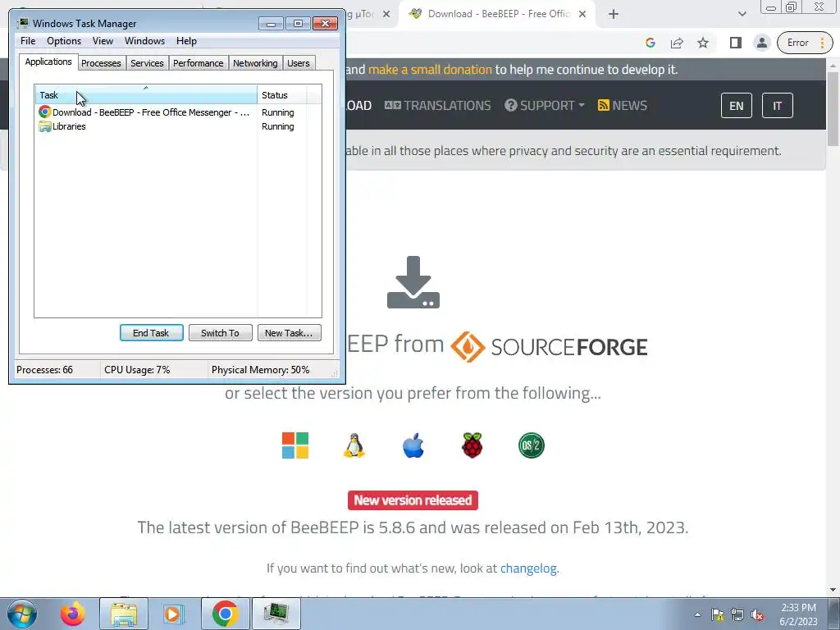
Task: Select the Linux penguin icon
Action: [x=354, y=445]
